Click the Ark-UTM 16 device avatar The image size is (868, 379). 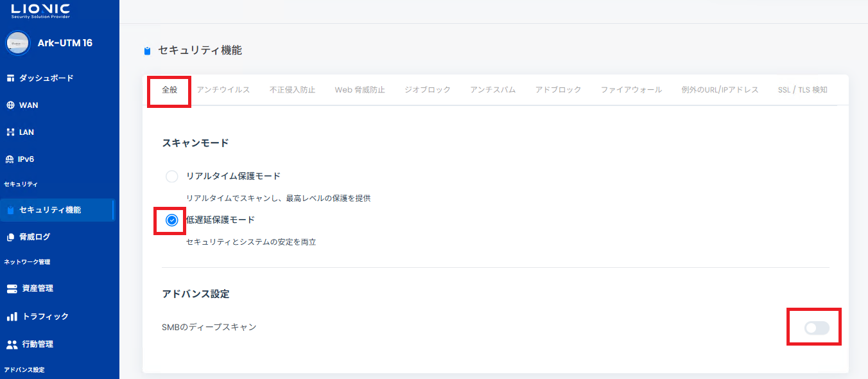[x=18, y=43]
